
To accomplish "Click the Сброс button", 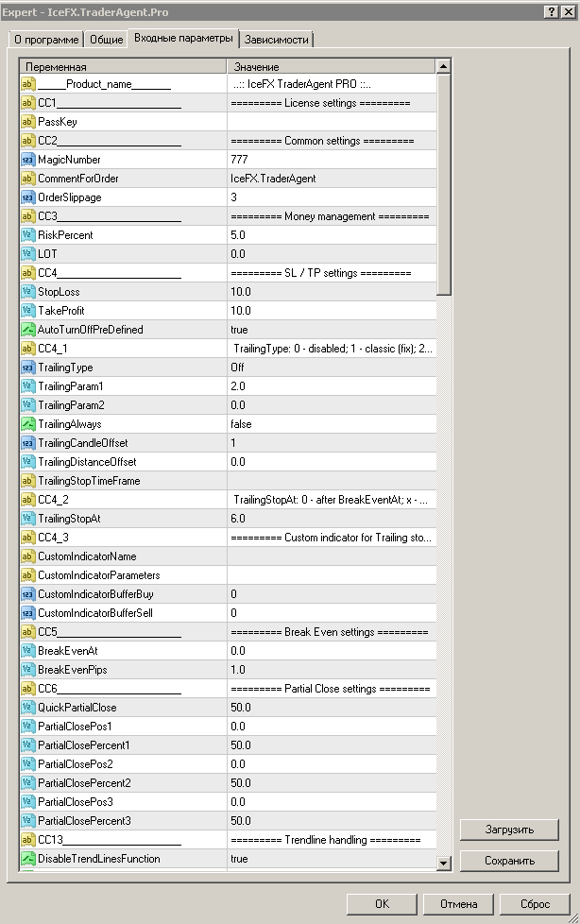I will coord(535,904).
